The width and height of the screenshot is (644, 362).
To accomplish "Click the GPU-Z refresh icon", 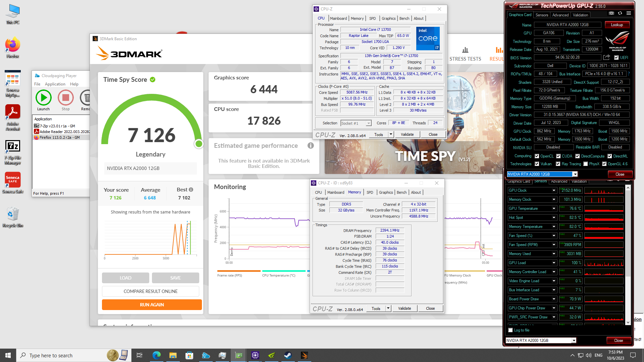I will (x=620, y=13).
